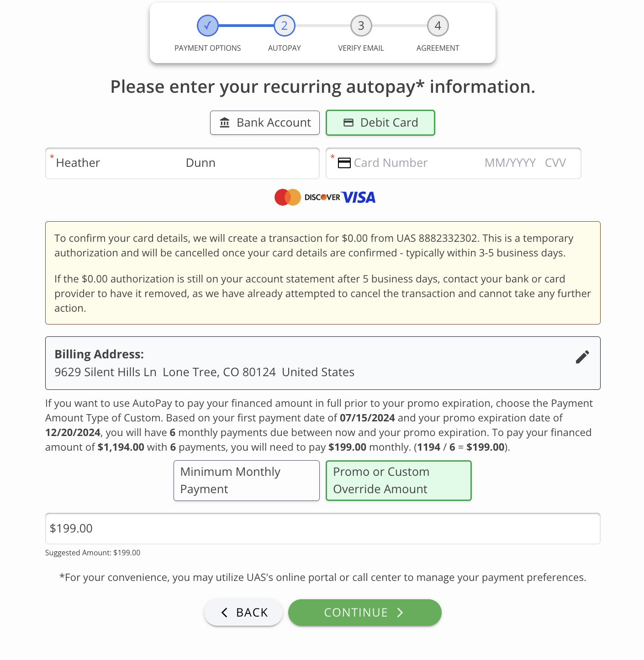Go to step 3 Verify Email circle
Viewport: 644px width, 660px height.
(x=361, y=26)
